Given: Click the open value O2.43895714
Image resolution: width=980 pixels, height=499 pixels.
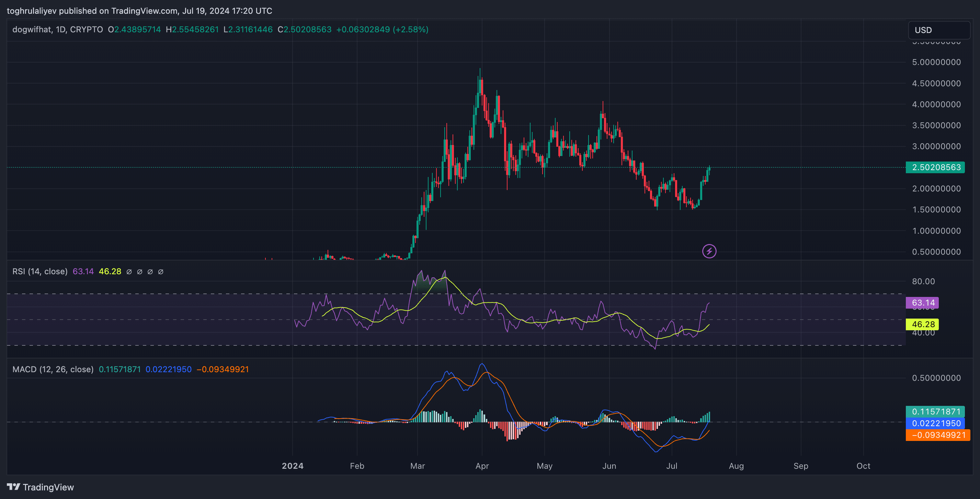Looking at the screenshot, I should 134,30.
